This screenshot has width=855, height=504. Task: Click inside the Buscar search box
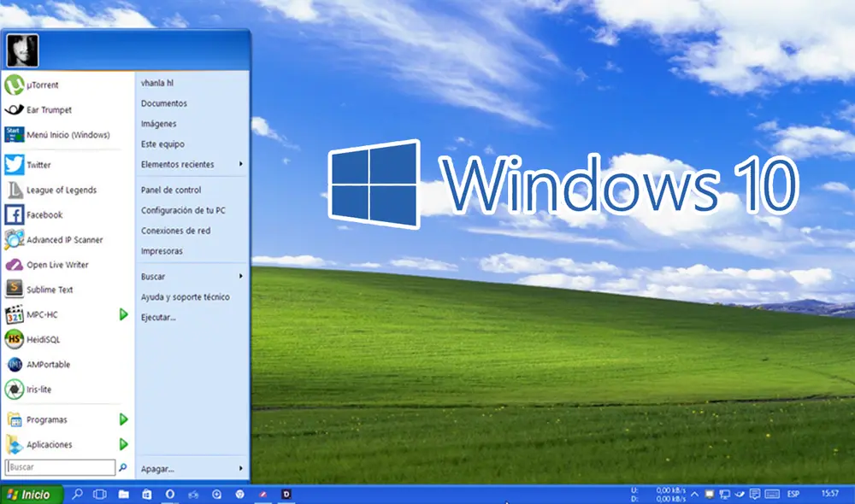pyautogui.click(x=60, y=467)
